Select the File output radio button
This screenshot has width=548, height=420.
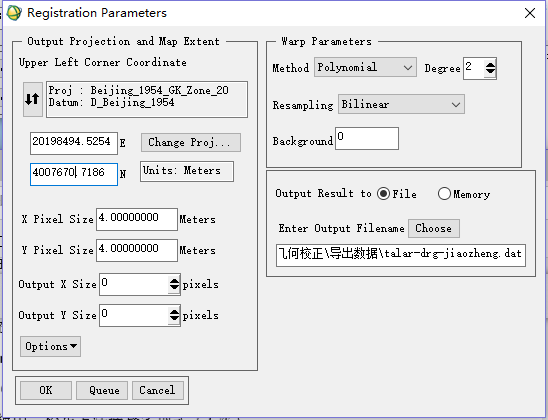point(383,194)
